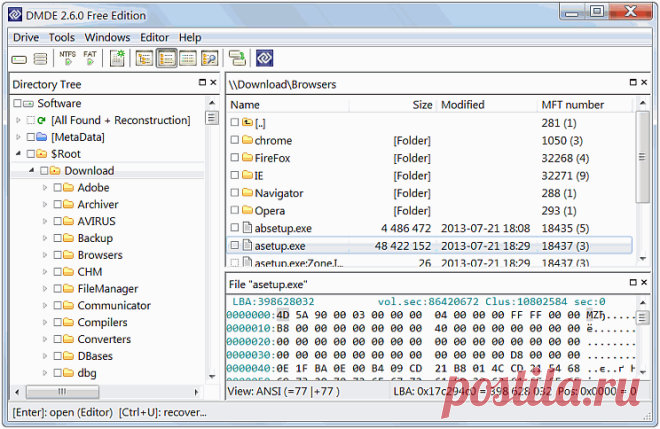Click the DMDE title bar application icon
Screen dimensions: 660x429
[x=16, y=15]
